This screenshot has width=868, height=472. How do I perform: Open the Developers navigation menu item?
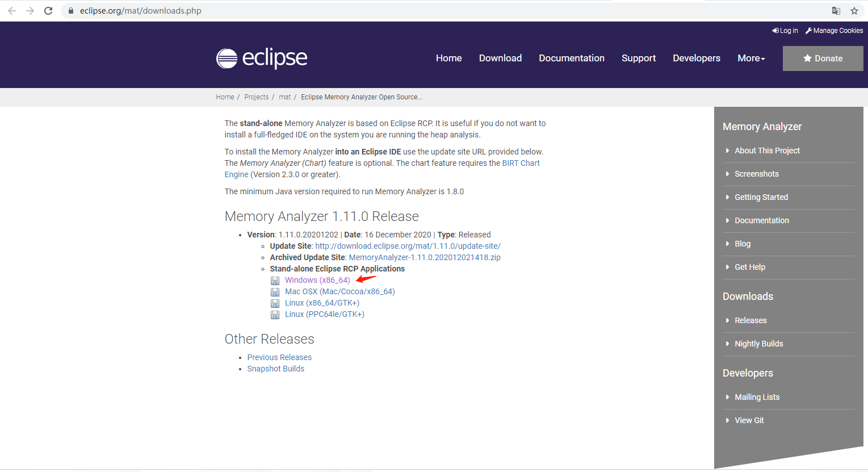[697, 58]
